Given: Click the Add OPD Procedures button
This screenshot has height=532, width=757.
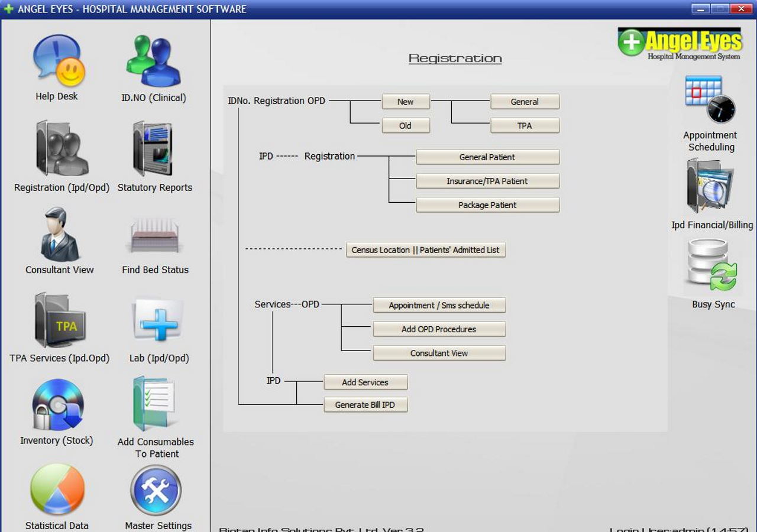Looking at the screenshot, I should (x=439, y=329).
